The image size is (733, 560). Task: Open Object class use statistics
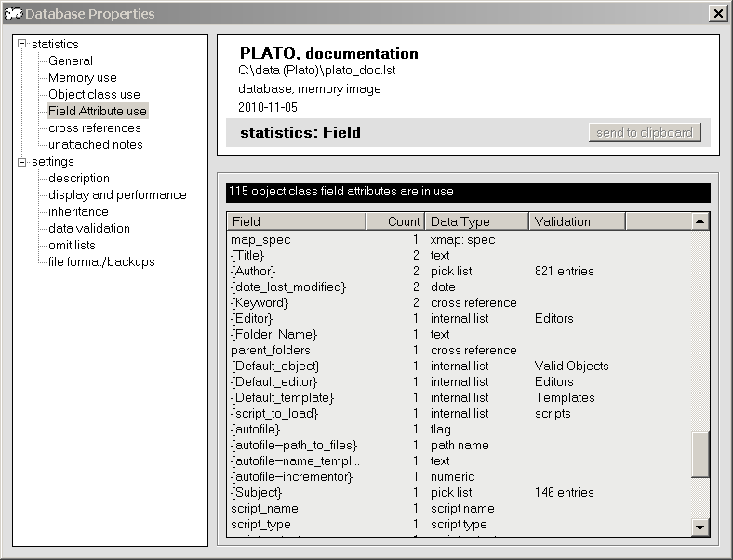[x=94, y=95]
